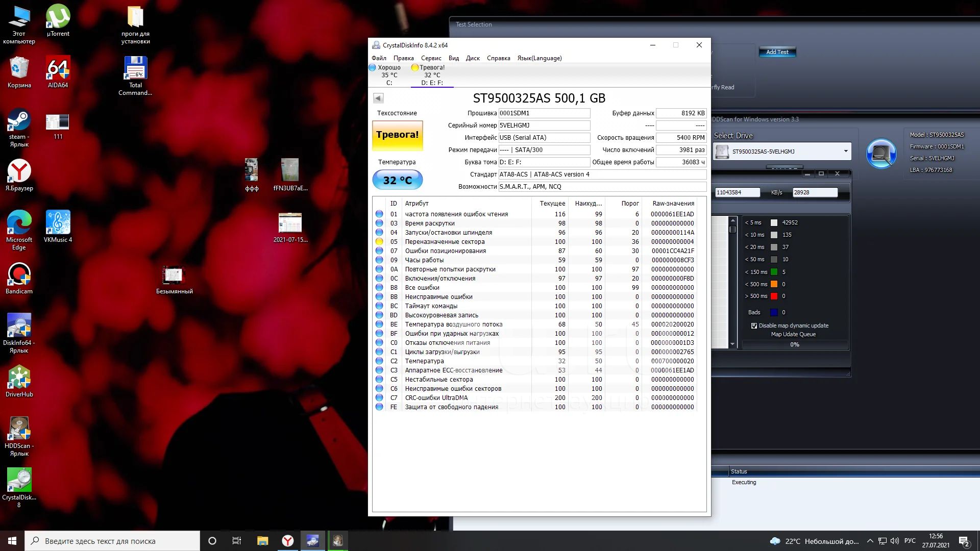This screenshot has height=551, width=980.
Task: Open the Microsoft Edge desktop icon
Action: coord(19,230)
